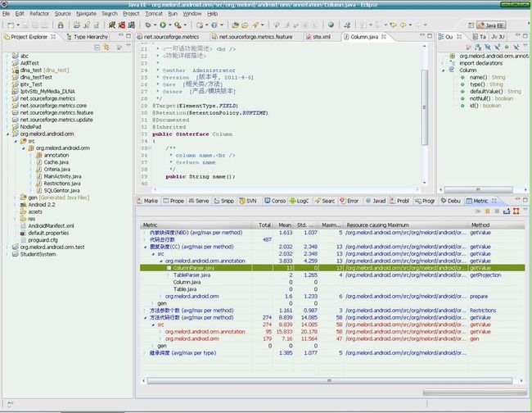
Task: Click the editor vertical scrollbar
Action: (425, 107)
